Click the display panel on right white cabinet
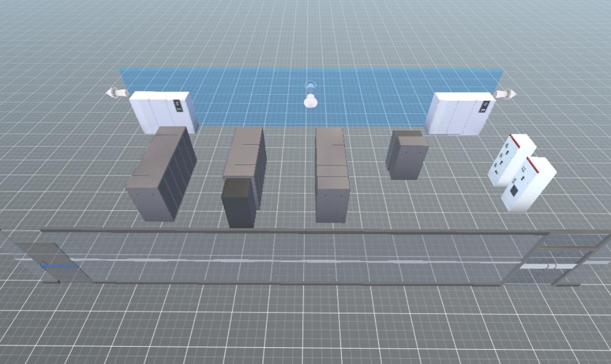 tap(483, 107)
